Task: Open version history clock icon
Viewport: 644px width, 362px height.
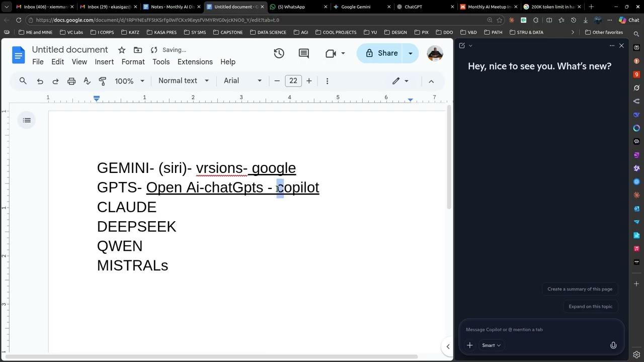Action: pos(279,53)
